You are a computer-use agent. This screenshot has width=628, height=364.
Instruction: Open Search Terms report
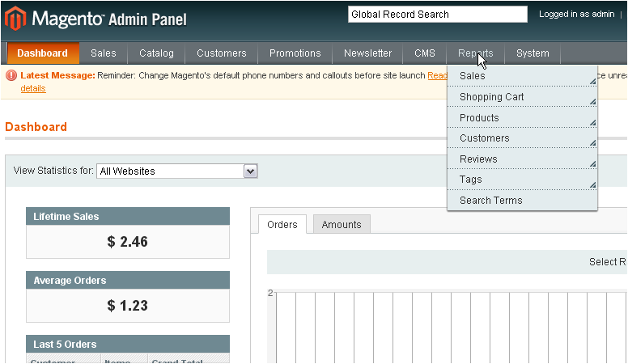click(x=490, y=201)
